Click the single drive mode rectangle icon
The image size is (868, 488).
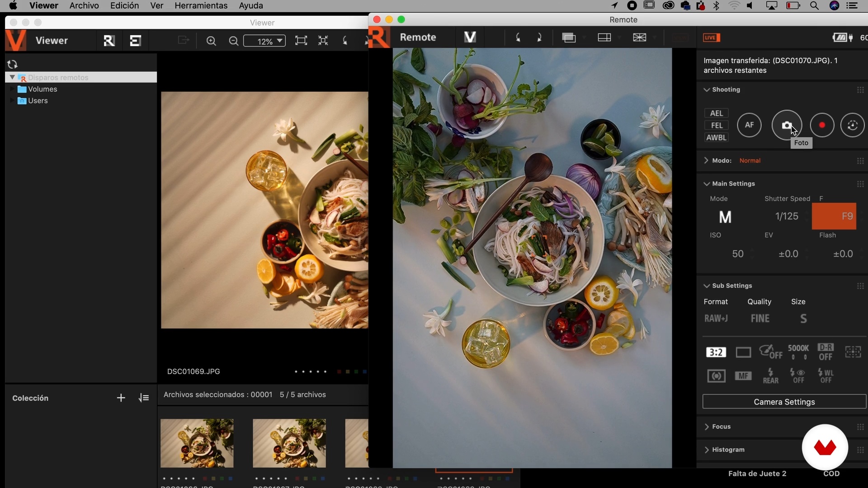pos(743,352)
